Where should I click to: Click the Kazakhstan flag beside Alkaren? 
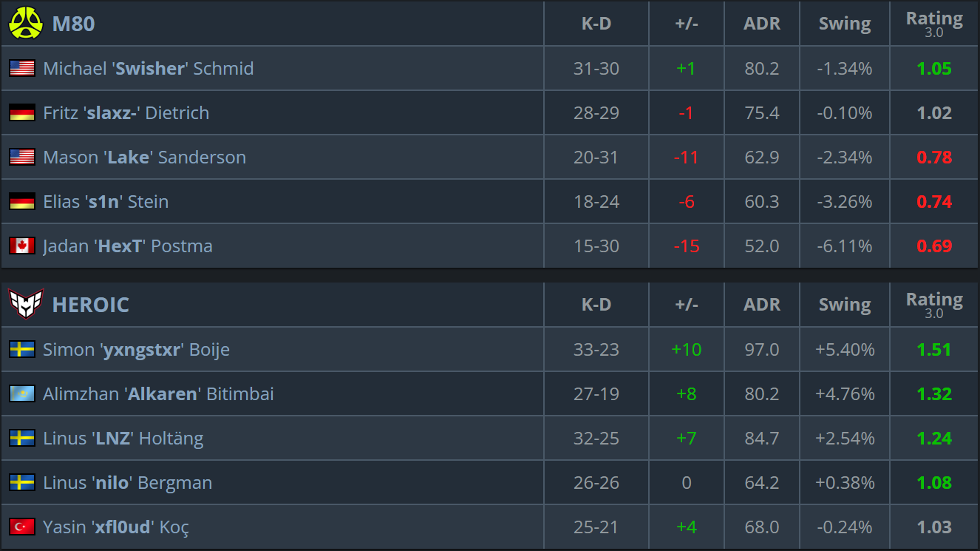point(22,393)
